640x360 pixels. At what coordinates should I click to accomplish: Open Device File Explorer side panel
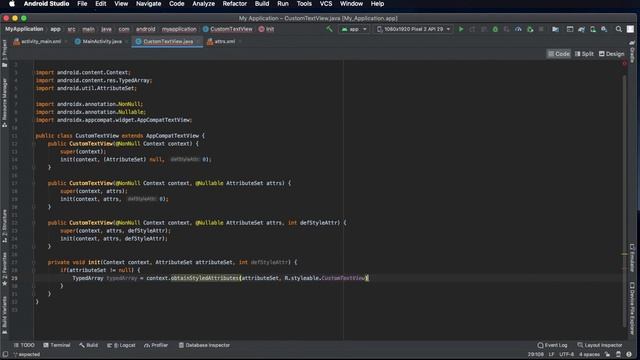(x=632, y=309)
